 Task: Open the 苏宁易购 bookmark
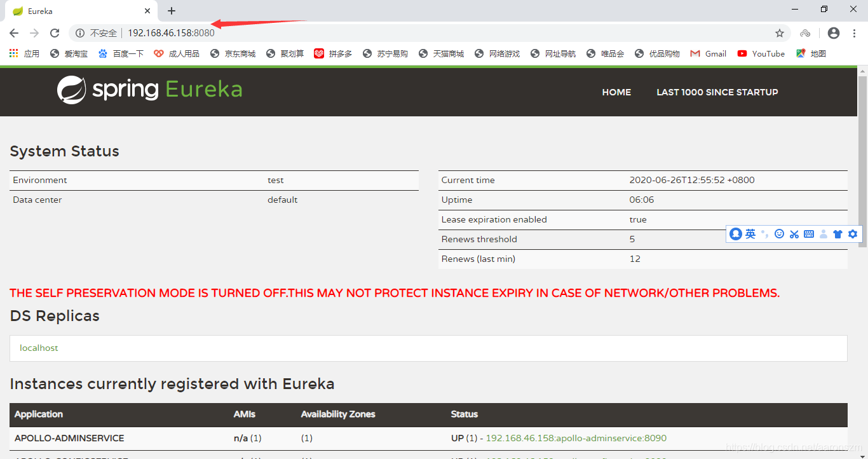[x=385, y=54]
